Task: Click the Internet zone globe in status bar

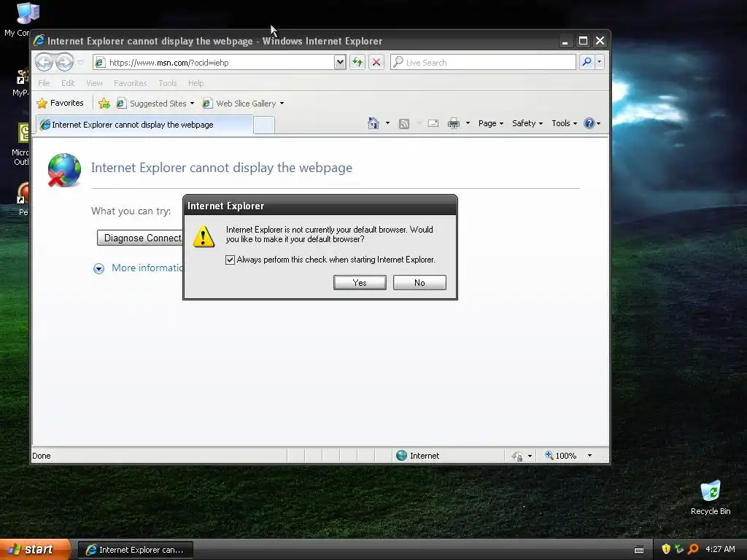Action: coord(402,455)
